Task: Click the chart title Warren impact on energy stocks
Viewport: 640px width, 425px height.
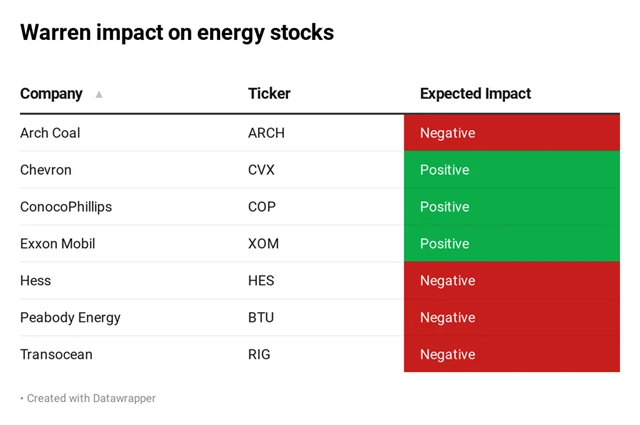Action: click(177, 32)
